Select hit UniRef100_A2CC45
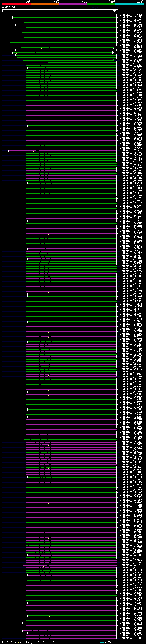 click(131, 140)
